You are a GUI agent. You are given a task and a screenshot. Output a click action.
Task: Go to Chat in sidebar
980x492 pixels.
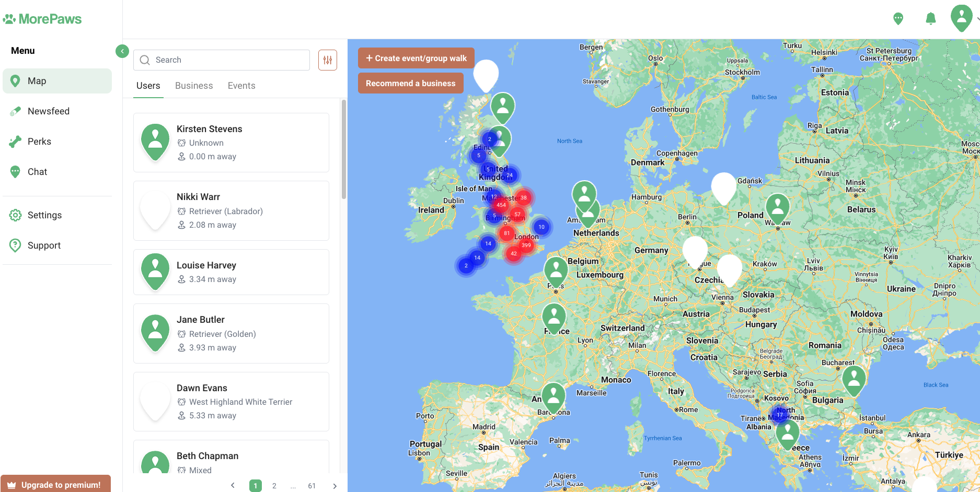(37, 172)
